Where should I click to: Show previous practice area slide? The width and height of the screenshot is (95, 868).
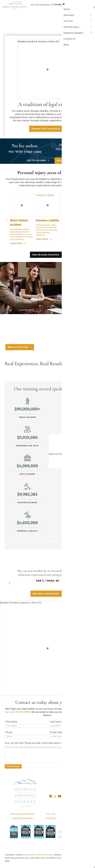[6, 220]
